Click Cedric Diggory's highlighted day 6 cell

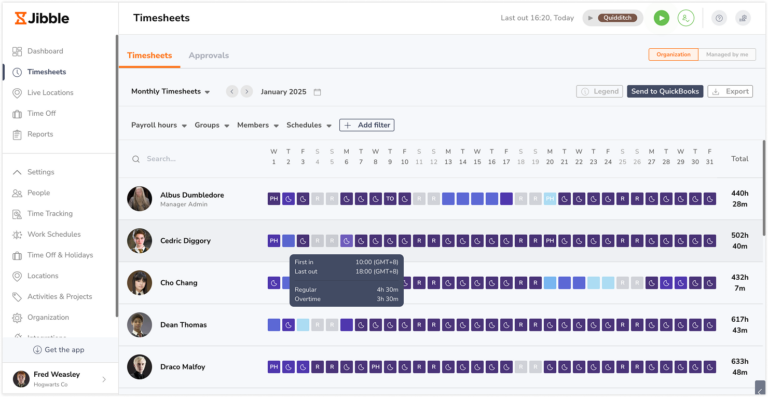pyautogui.click(x=346, y=241)
